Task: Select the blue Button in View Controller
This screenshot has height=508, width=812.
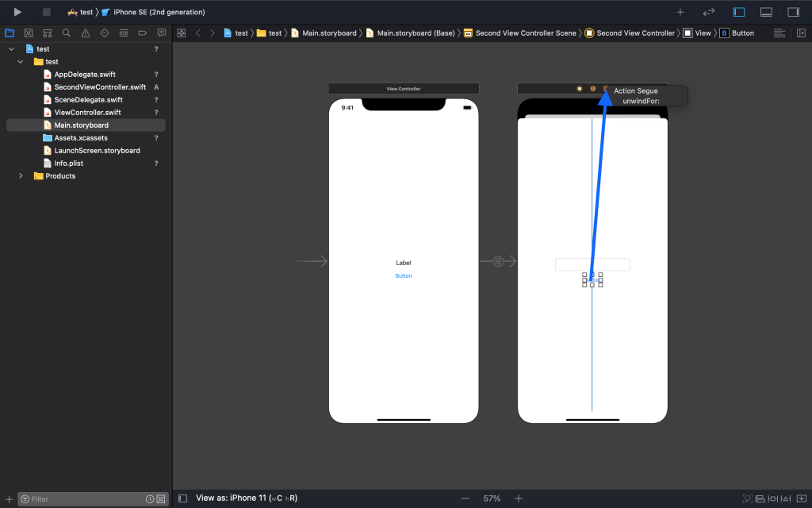Action: coord(404,275)
